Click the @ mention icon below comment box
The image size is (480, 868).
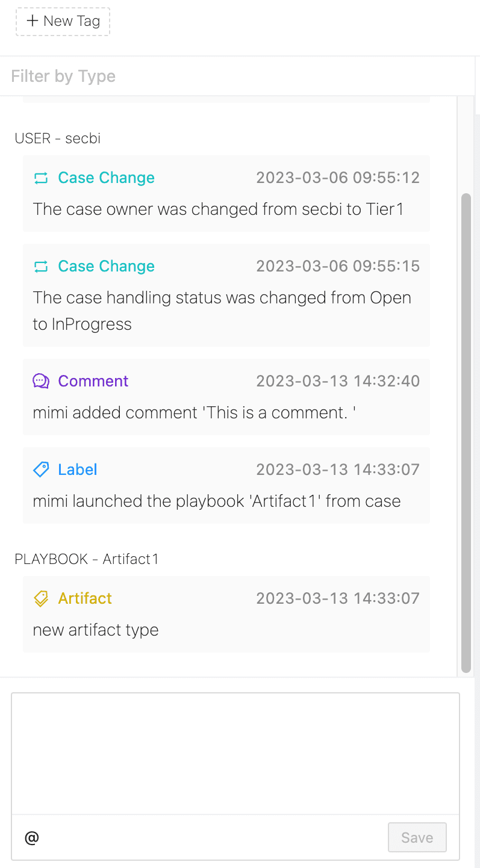(32, 837)
